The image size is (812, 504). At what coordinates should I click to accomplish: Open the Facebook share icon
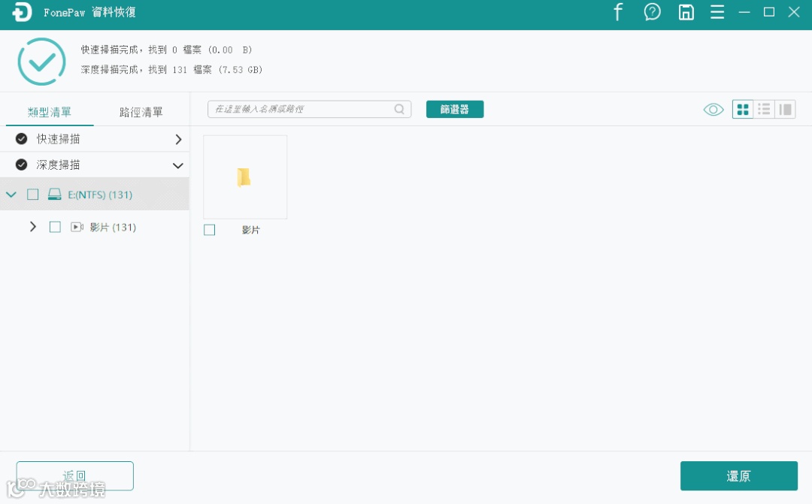618,12
